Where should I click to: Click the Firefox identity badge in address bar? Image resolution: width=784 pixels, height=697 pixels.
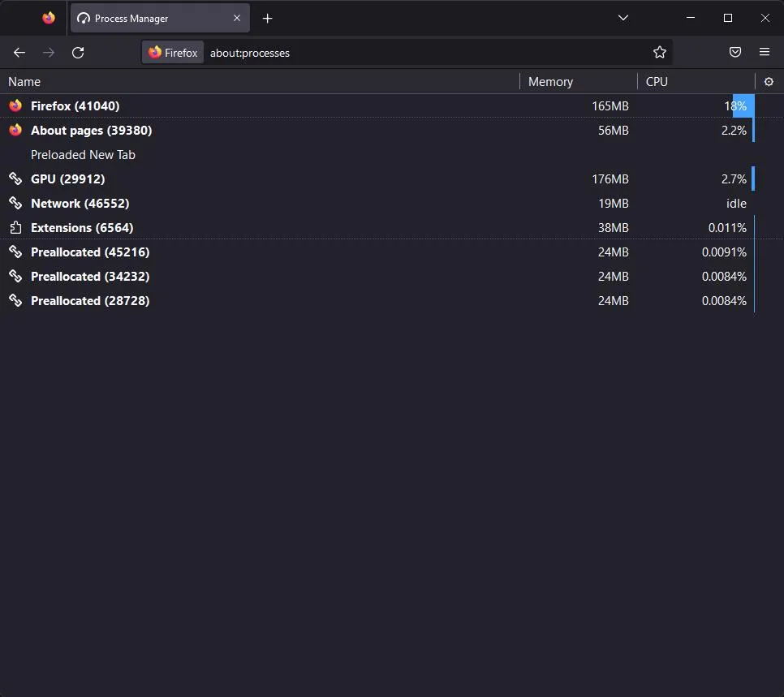coord(173,53)
